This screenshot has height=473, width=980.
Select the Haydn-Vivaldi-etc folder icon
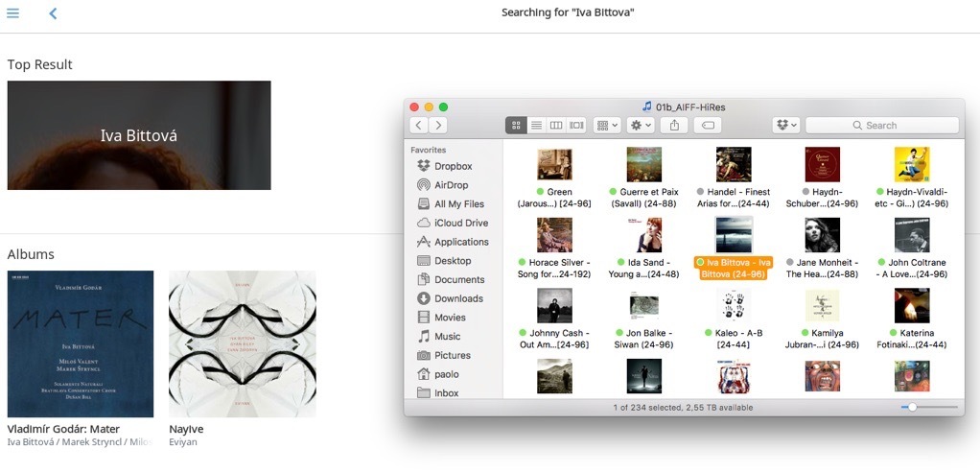(912, 164)
